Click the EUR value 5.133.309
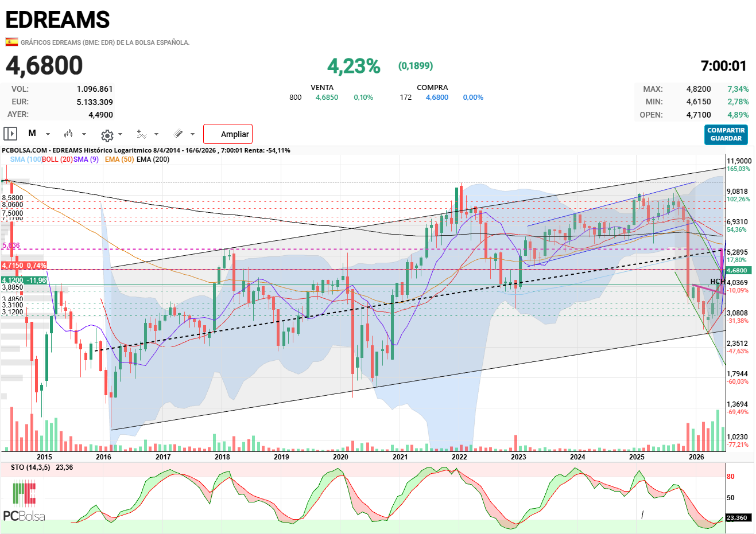This screenshot has height=534, width=756. coord(95,102)
